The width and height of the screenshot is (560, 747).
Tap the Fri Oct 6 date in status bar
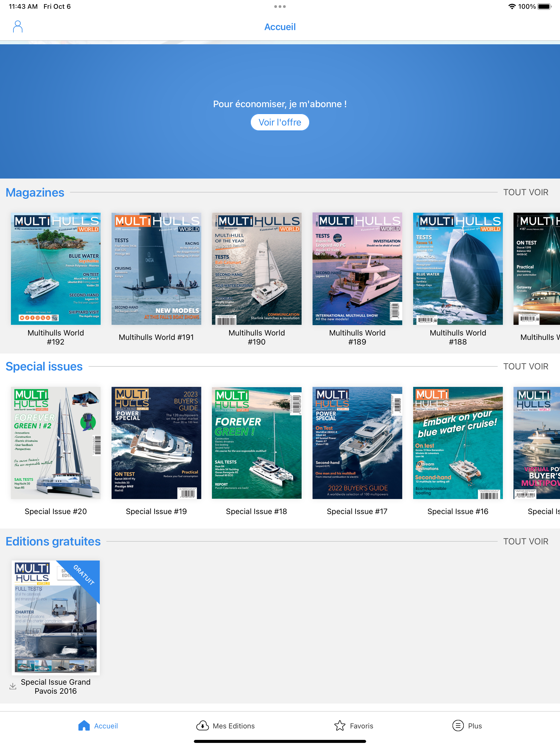(x=57, y=6)
